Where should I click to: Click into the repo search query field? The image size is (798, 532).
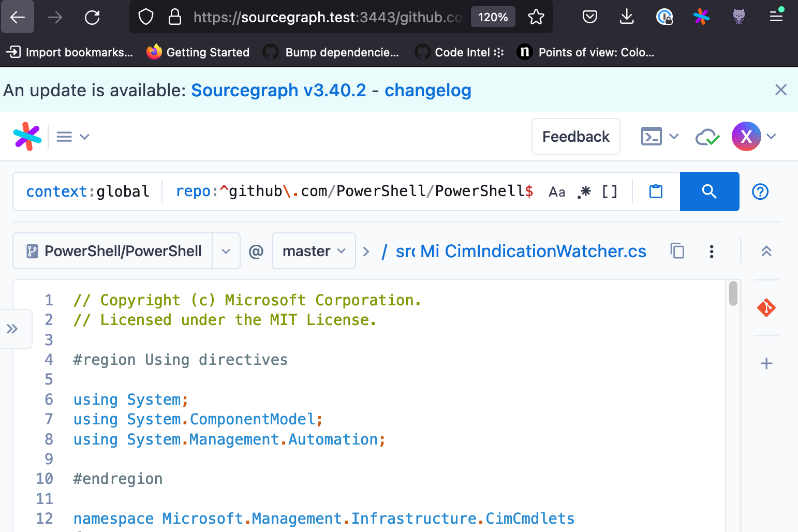(354, 191)
